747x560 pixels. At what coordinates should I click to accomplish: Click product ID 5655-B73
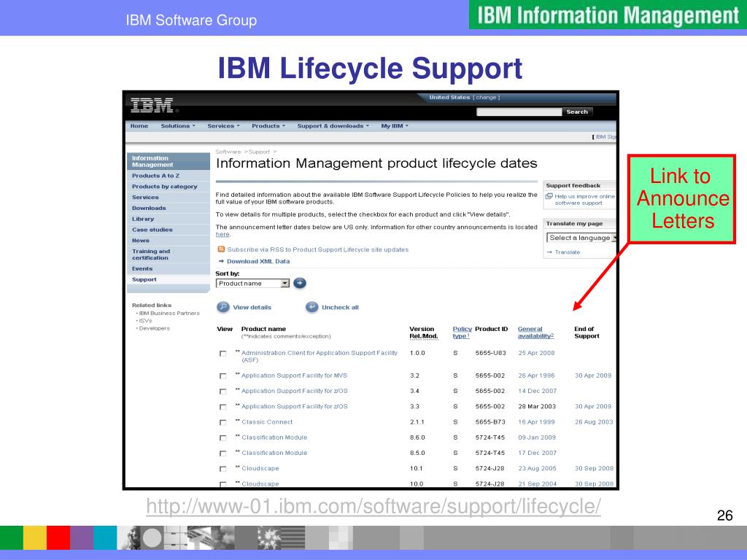click(490, 422)
